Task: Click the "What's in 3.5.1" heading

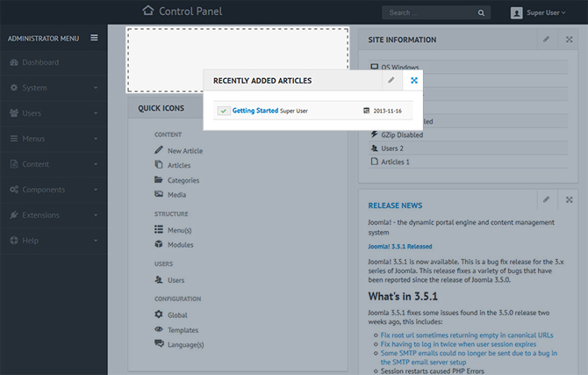Action: click(403, 296)
